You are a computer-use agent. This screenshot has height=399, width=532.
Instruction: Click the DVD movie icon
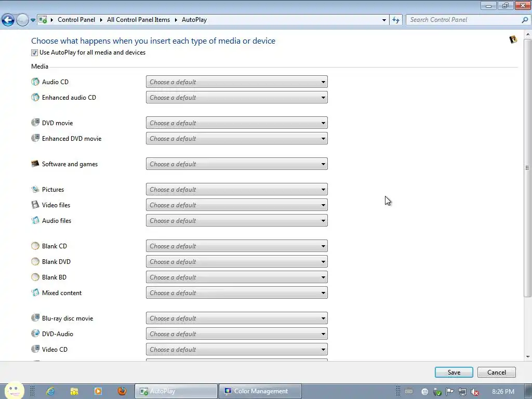point(35,123)
